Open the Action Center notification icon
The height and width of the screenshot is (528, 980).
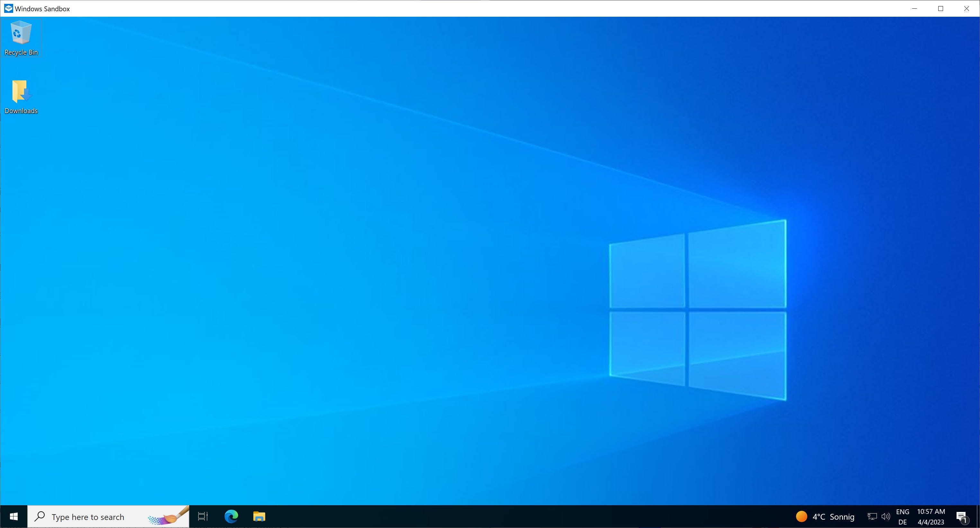pos(962,516)
